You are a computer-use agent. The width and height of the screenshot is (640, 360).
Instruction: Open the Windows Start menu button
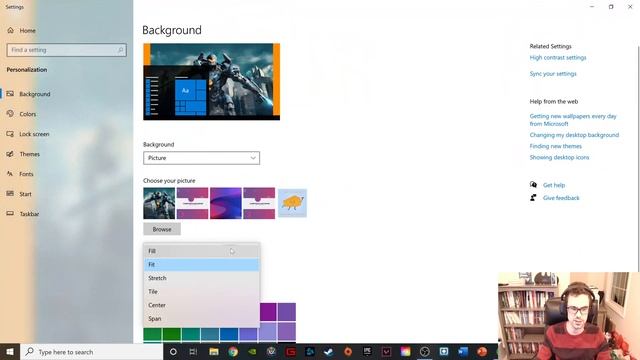pyautogui.click(x=10, y=351)
